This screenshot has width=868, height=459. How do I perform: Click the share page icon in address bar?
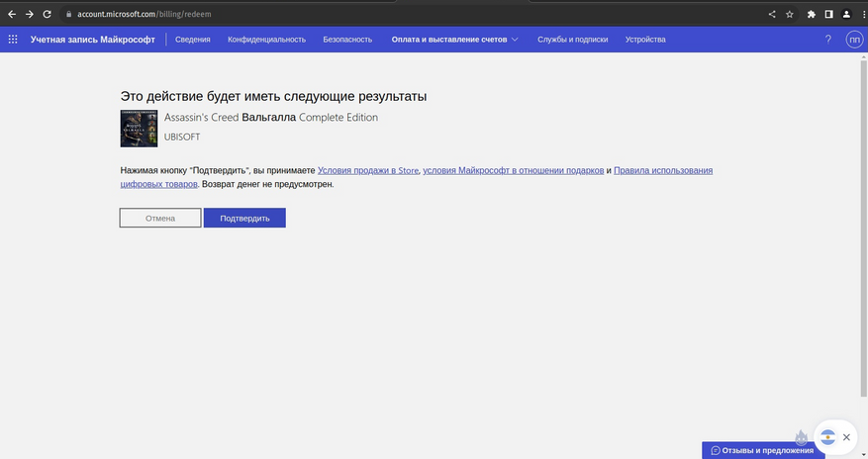click(772, 15)
